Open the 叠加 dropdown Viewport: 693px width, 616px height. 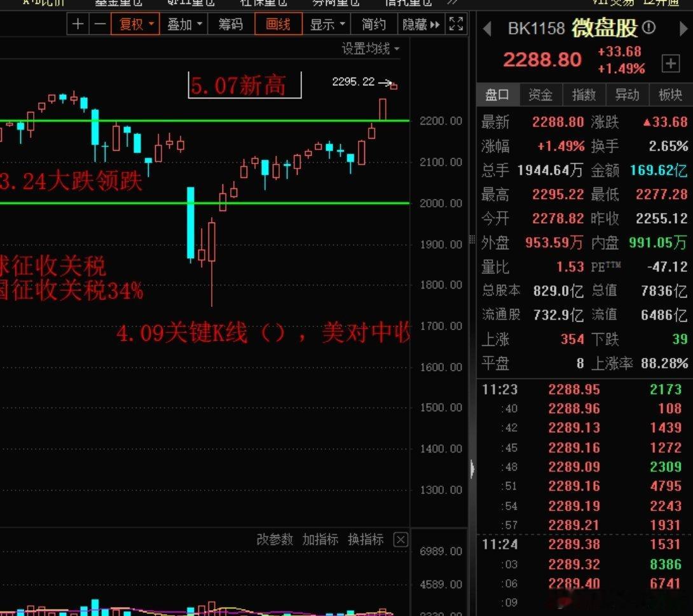point(184,24)
